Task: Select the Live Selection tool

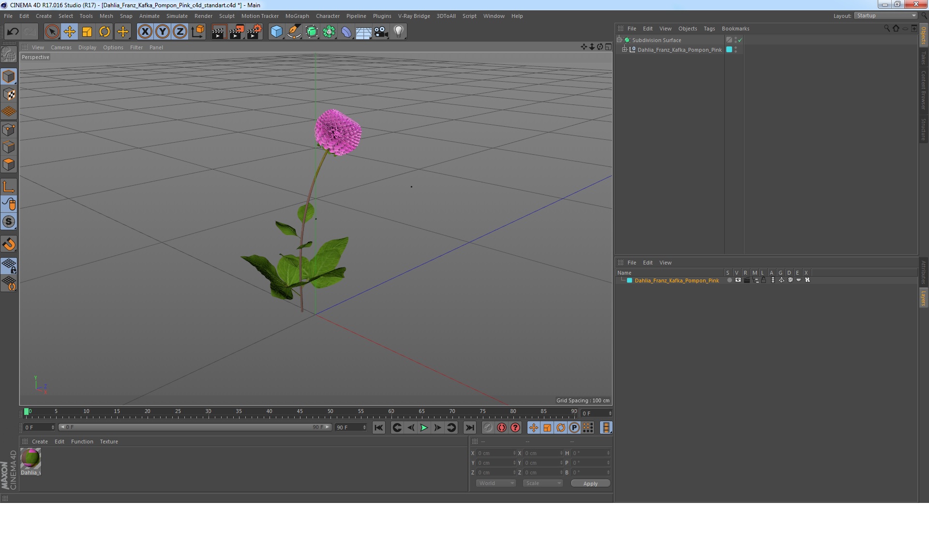Action: 52,32
